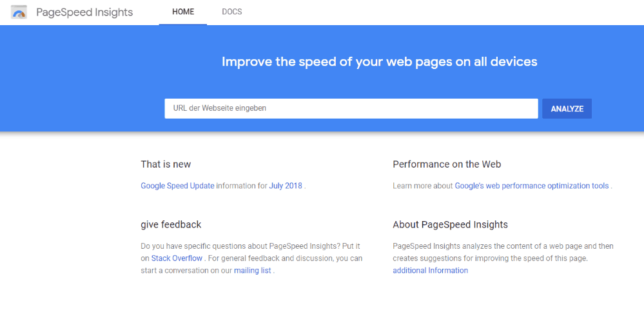This screenshot has height=310, width=644.
Task: Open Google's web performance optimization tools link
Action: (531, 186)
